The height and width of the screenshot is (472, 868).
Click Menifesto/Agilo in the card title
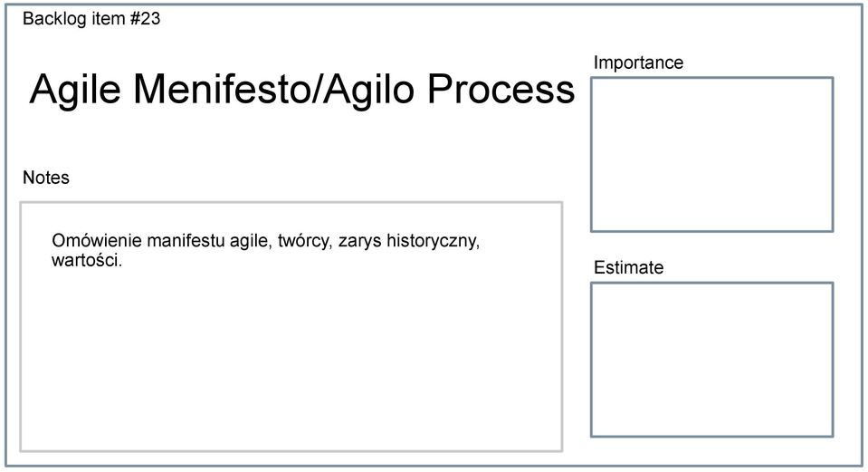tap(274, 91)
